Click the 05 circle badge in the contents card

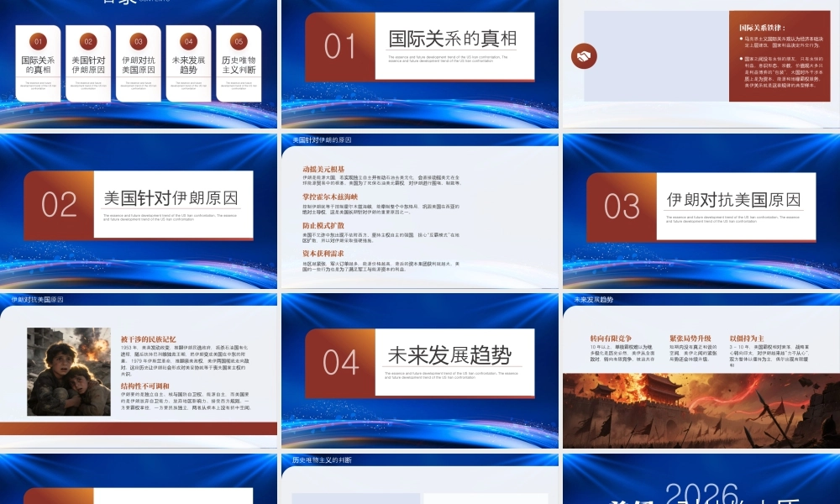tap(239, 41)
